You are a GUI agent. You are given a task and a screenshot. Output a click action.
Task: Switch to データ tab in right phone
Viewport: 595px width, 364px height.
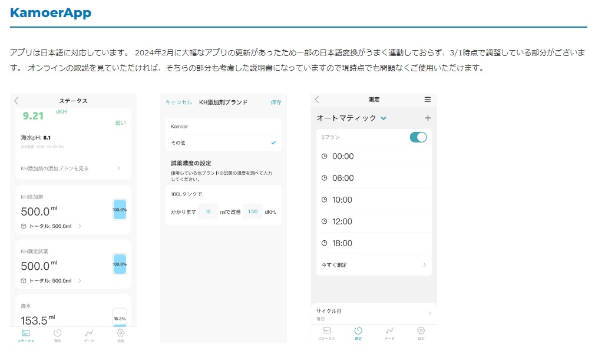click(x=390, y=333)
